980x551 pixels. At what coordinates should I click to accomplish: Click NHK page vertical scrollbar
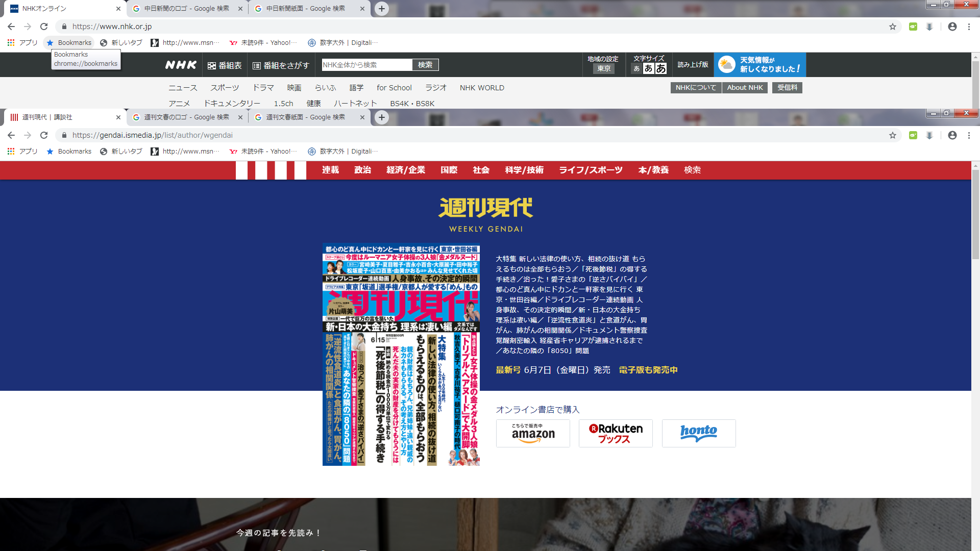point(975,84)
